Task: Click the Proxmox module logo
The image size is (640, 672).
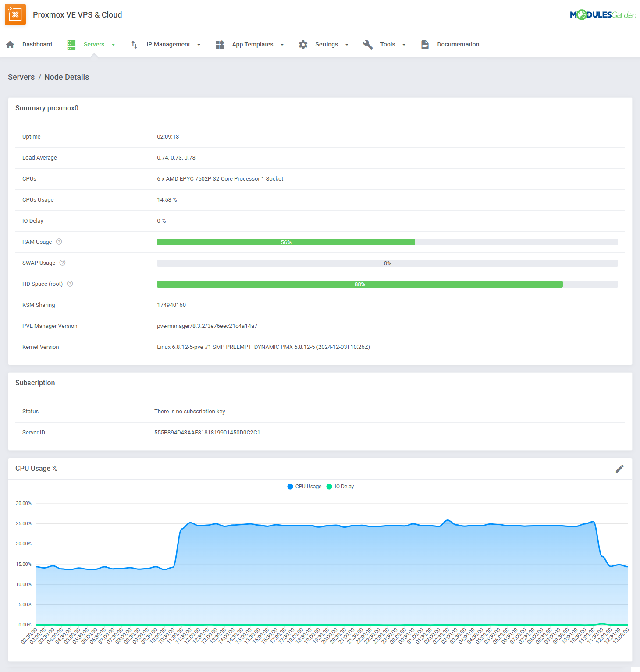Action: tap(15, 14)
